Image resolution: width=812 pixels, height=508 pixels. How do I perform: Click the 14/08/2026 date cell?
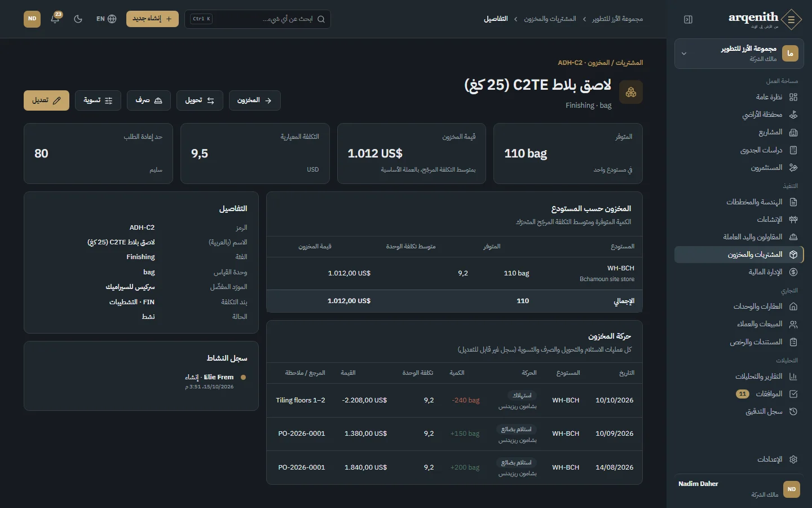pyautogui.click(x=615, y=467)
